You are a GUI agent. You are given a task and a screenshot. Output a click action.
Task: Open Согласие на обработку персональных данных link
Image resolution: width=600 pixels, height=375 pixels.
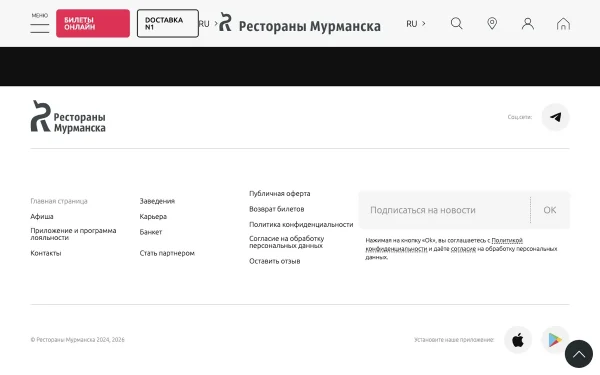(x=286, y=242)
